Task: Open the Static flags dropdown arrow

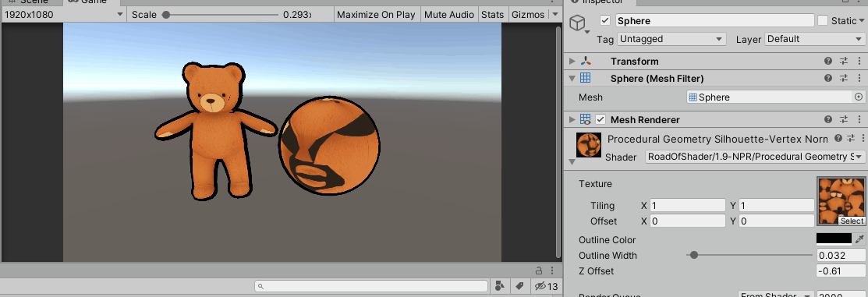Action: pyautogui.click(x=862, y=20)
